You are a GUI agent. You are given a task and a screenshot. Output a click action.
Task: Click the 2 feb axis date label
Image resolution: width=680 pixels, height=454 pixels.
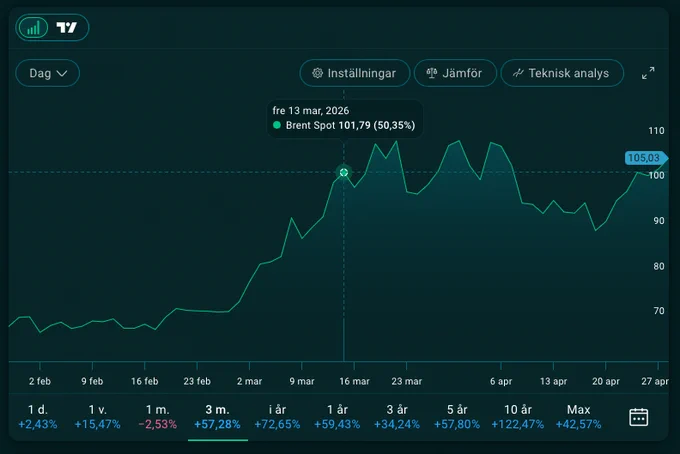pyautogui.click(x=40, y=381)
